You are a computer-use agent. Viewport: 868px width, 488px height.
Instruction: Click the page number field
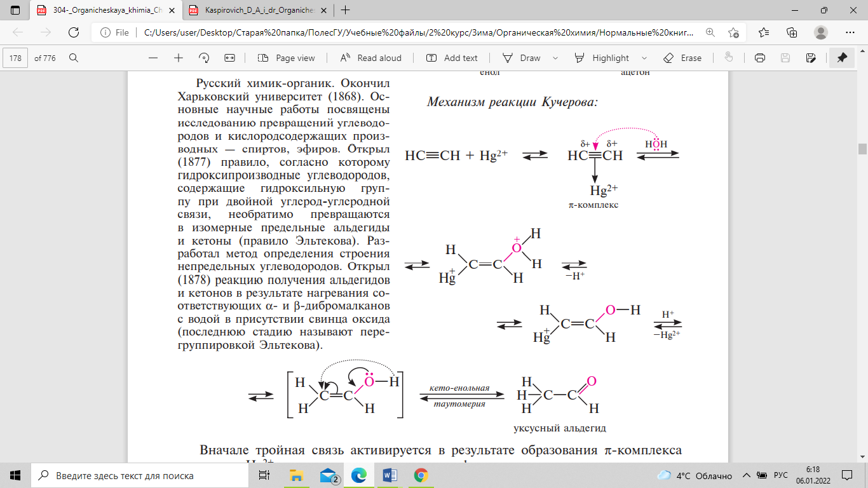pos(16,58)
